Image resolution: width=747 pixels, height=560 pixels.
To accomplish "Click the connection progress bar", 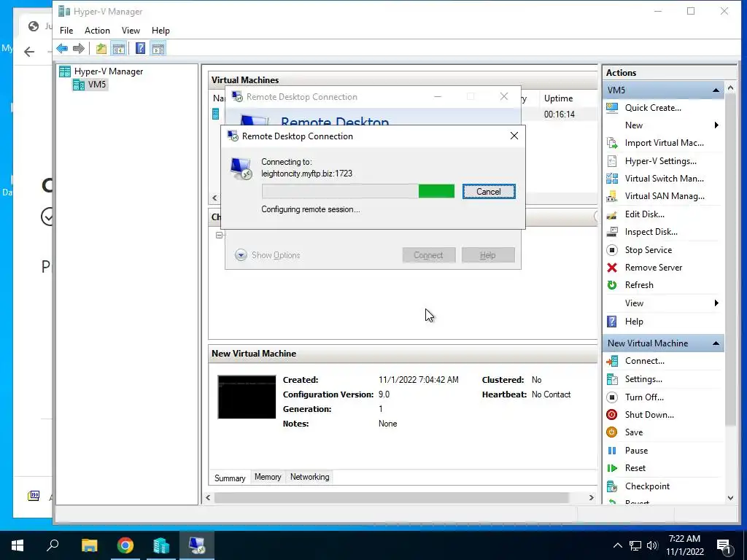I will [357, 191].
